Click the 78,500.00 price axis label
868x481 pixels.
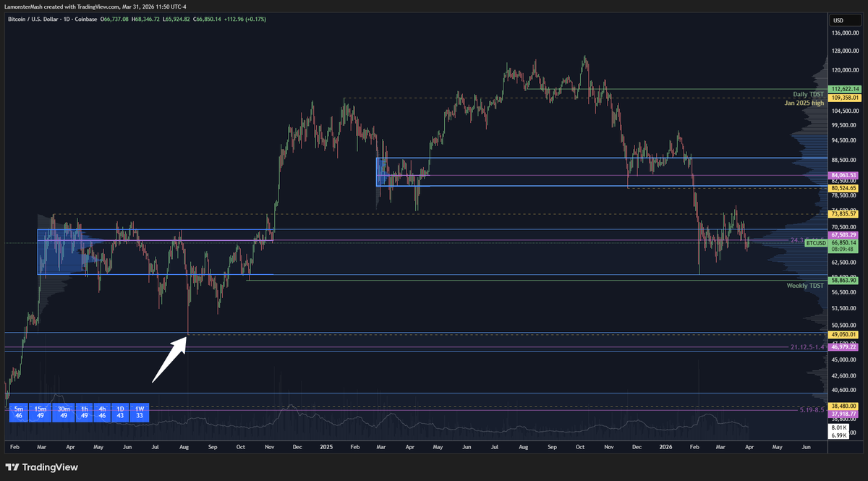pyautogui.click(x=845, y=195)
